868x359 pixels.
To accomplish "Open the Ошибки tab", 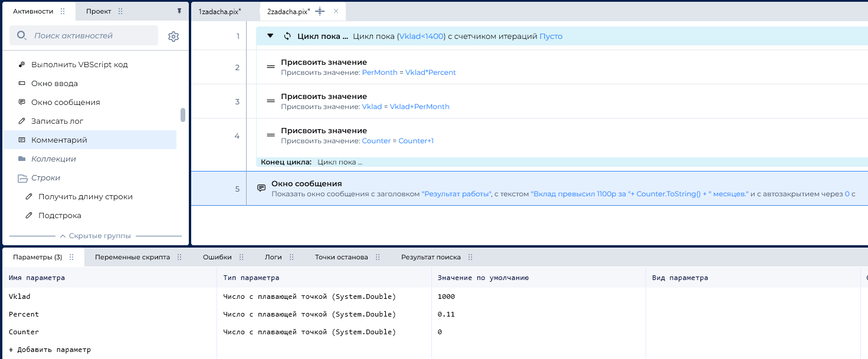I will (217, 257).
